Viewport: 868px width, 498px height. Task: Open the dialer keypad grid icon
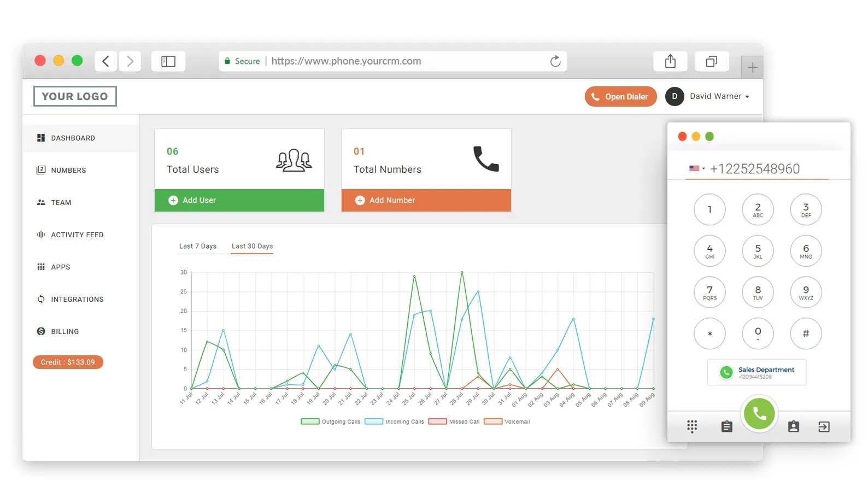[x=692, y=426]
